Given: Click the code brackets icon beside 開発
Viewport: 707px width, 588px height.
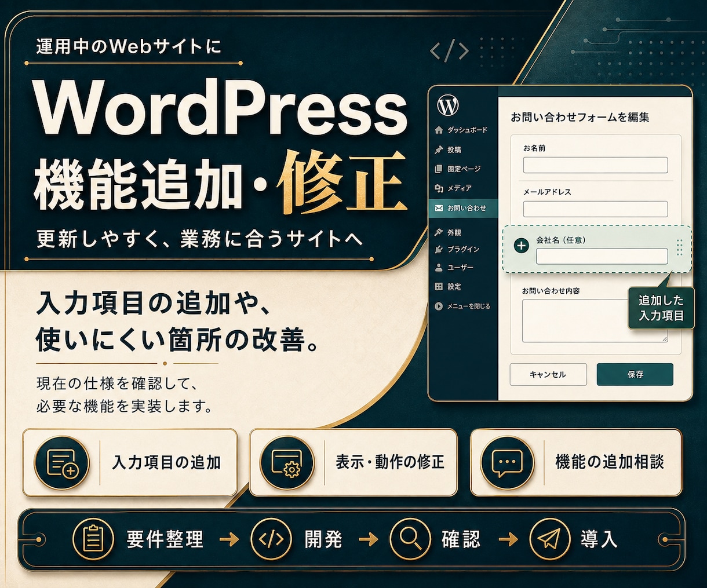Looking at the screenshot, I should coord(271,539).
